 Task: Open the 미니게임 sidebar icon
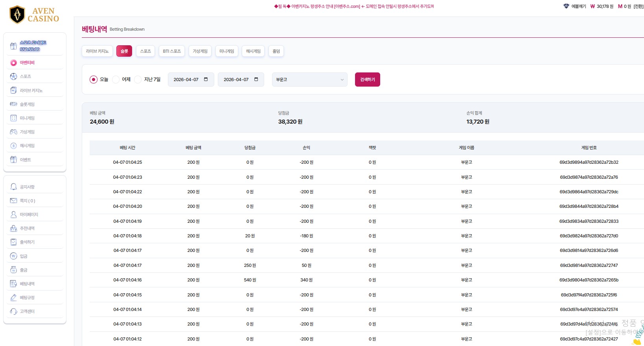click(x=13, y=118)
